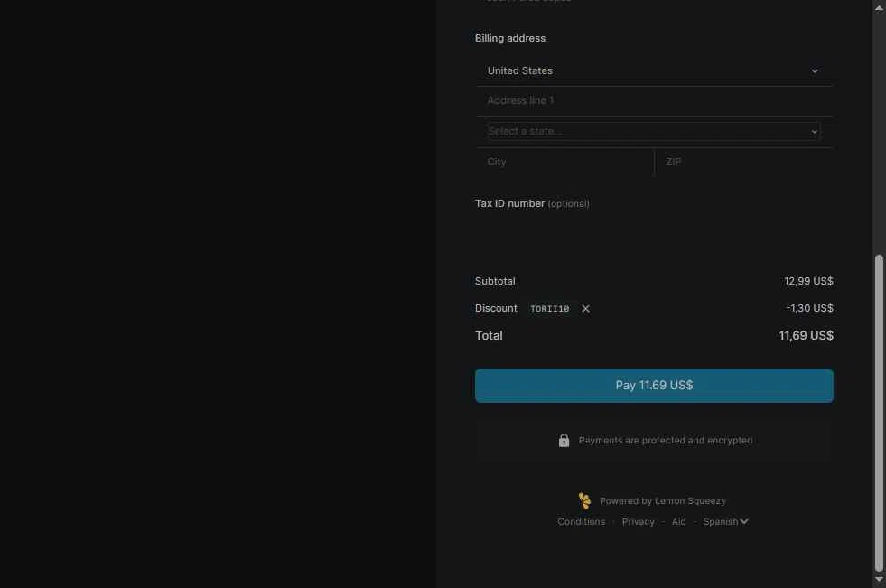Open the Powered by Lemon Squeezy link
This screenshot has height=588, width=886.
coord(662,501)
